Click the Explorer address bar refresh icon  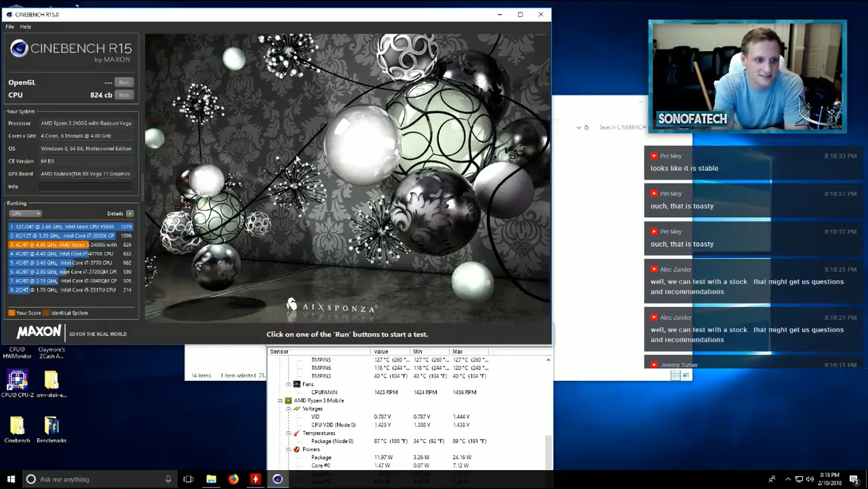pos(587,127)
